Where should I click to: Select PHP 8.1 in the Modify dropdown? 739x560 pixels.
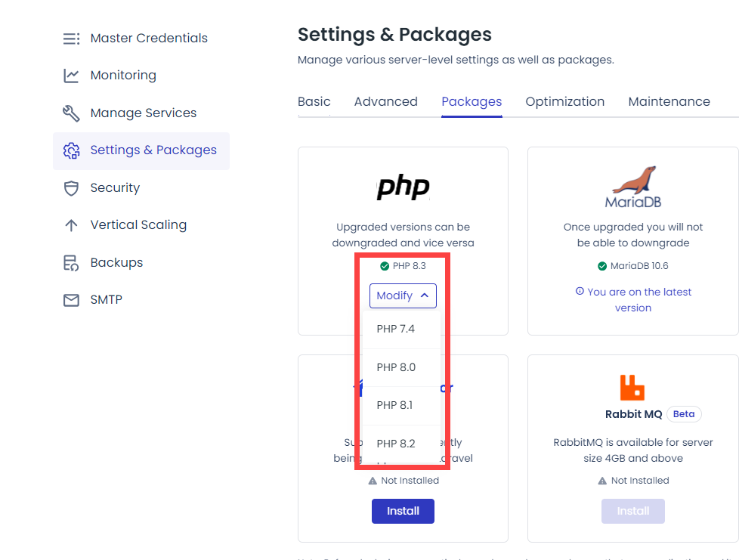pyautogui.click(x=396, y=405)
